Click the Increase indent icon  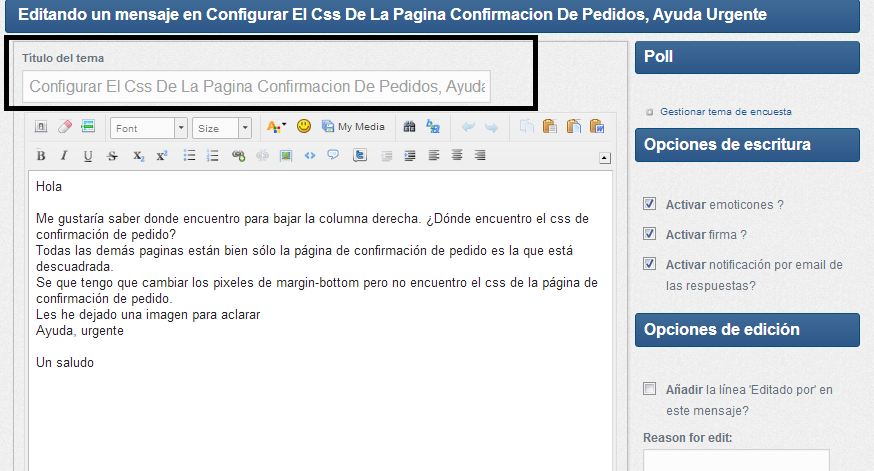click(x=410, y=156)
